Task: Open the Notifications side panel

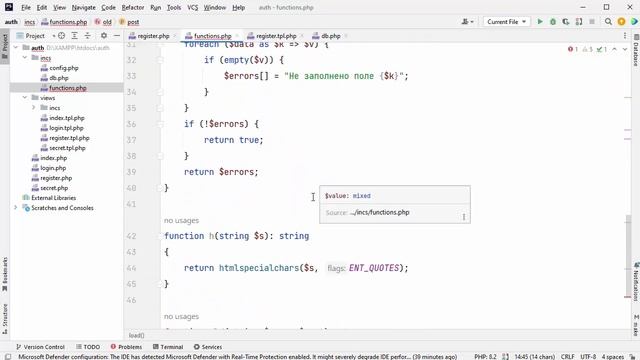Action: (636, 282)
